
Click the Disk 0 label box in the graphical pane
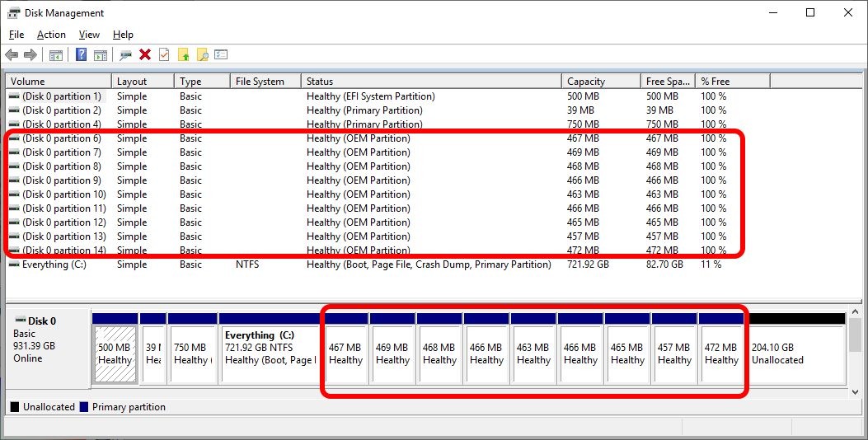pos(48,346)
